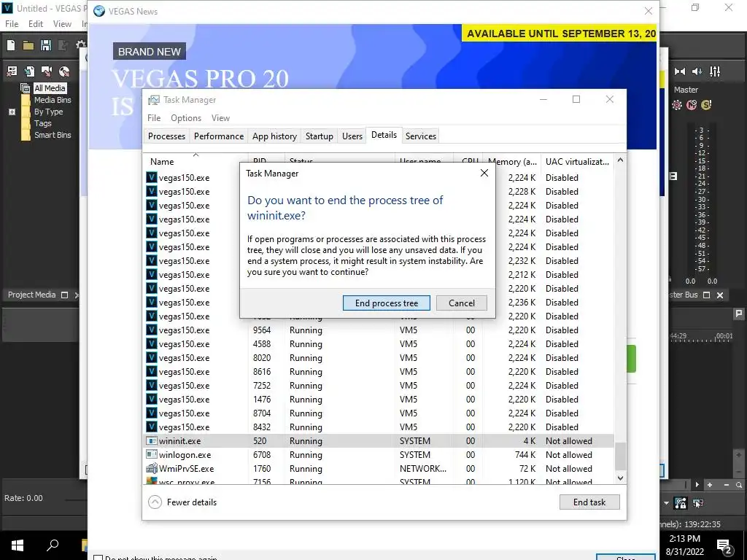Viewport: 747px width, 560px height.
Task: Click the WmiPrvSE.exe process icon
Action: [152, 469]
